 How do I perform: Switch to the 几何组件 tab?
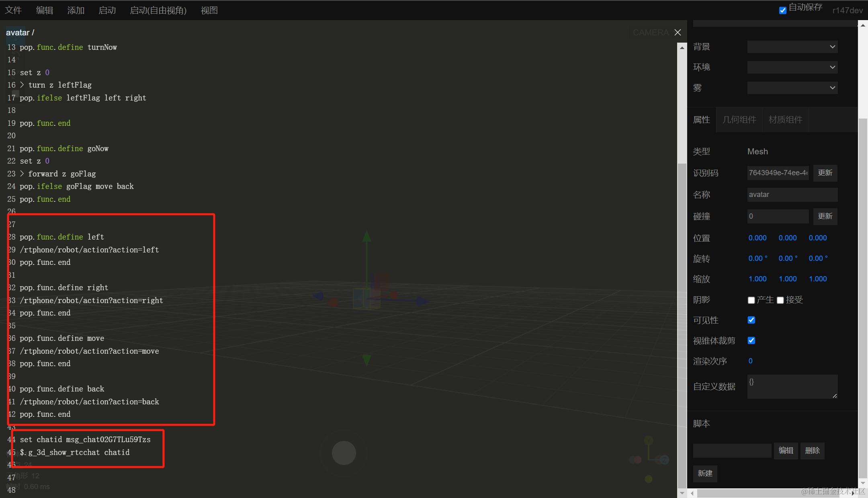coord(739,120)
